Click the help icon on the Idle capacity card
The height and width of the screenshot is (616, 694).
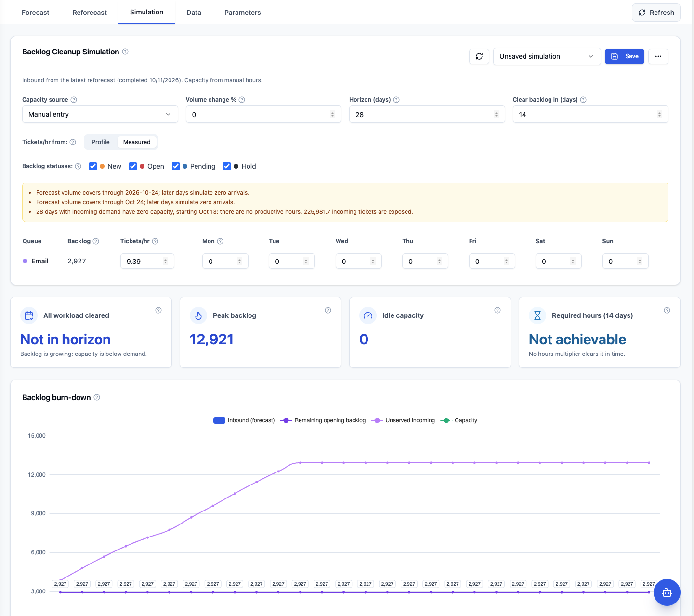pos(498,310)
